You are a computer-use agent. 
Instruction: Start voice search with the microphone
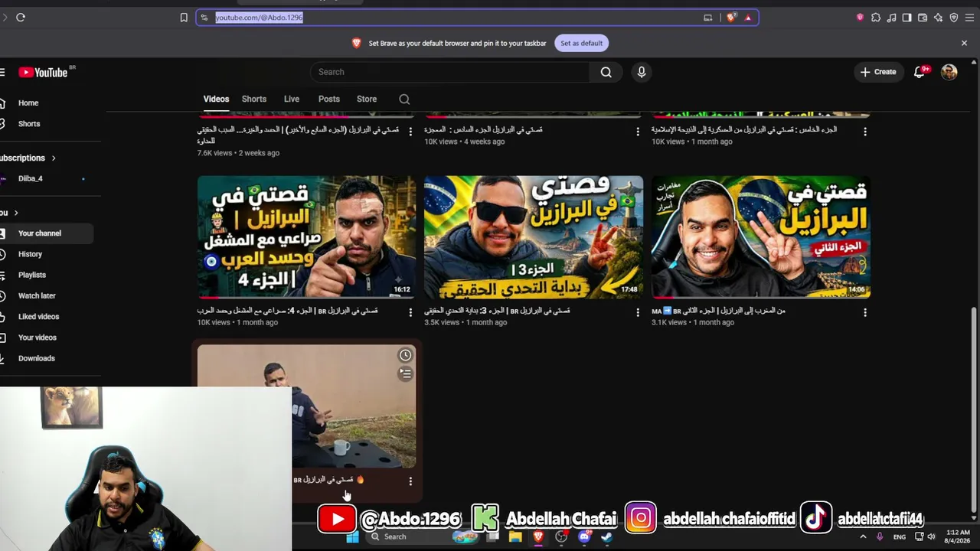point(642,72)
